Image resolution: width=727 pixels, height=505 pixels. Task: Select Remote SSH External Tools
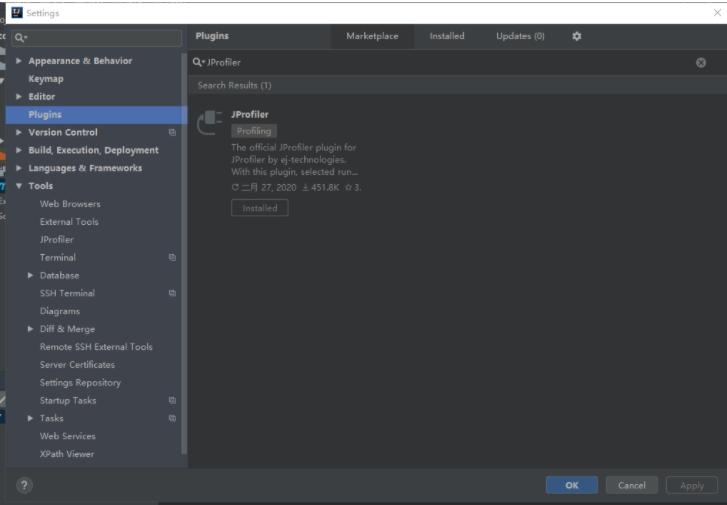96,347
